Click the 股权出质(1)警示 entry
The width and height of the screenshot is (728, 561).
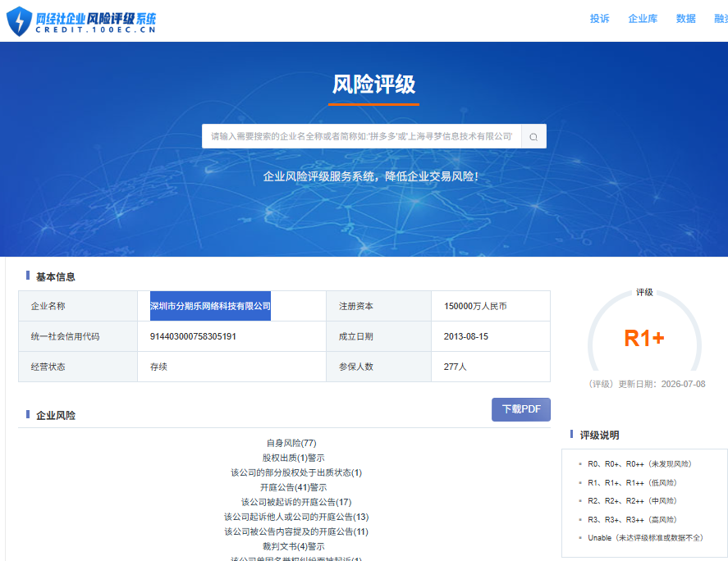pos(294,458)
